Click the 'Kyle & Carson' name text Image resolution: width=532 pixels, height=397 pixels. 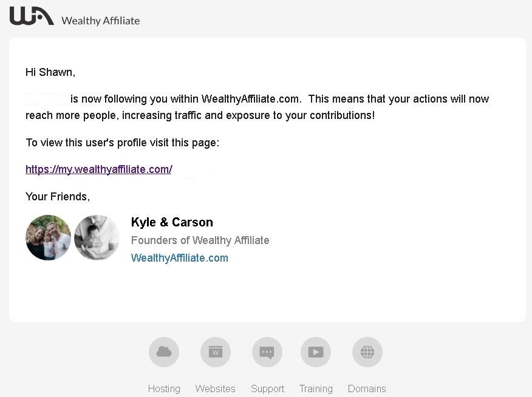tap(172, 222)
